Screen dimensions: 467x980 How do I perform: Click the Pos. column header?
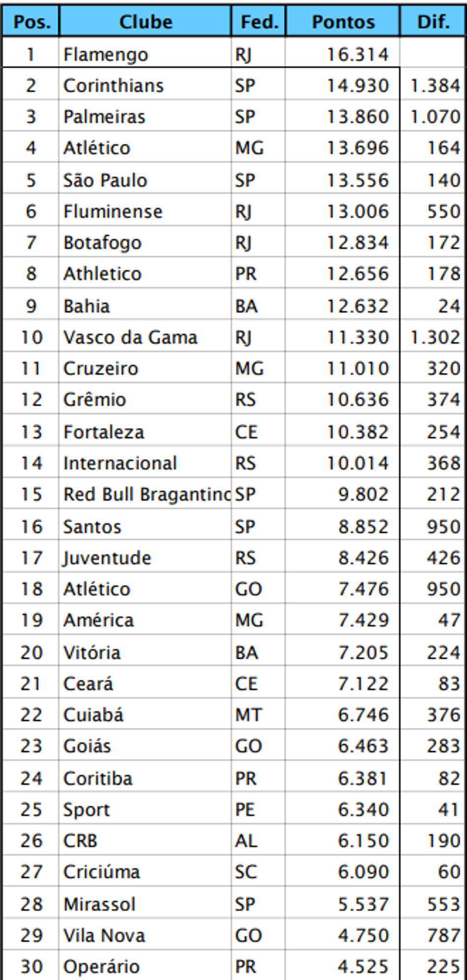click(x=31, y=22)
